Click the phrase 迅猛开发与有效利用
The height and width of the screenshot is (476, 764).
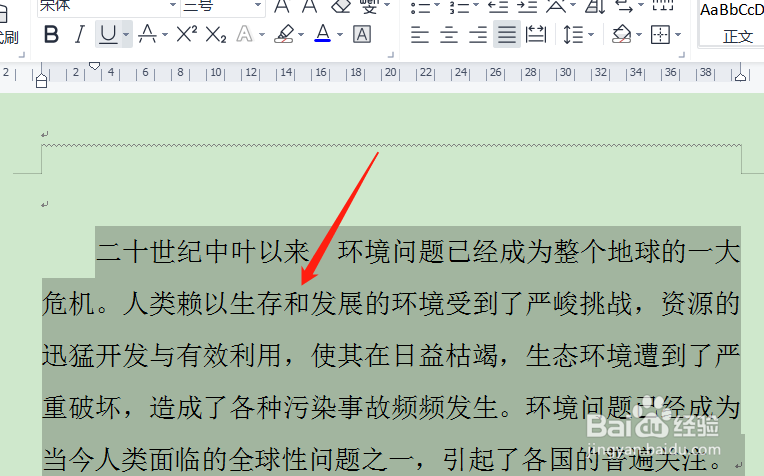pos(162,355)
